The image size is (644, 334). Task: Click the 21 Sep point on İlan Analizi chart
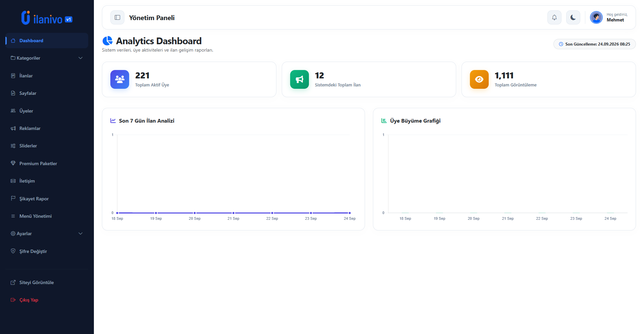(233, 213)
